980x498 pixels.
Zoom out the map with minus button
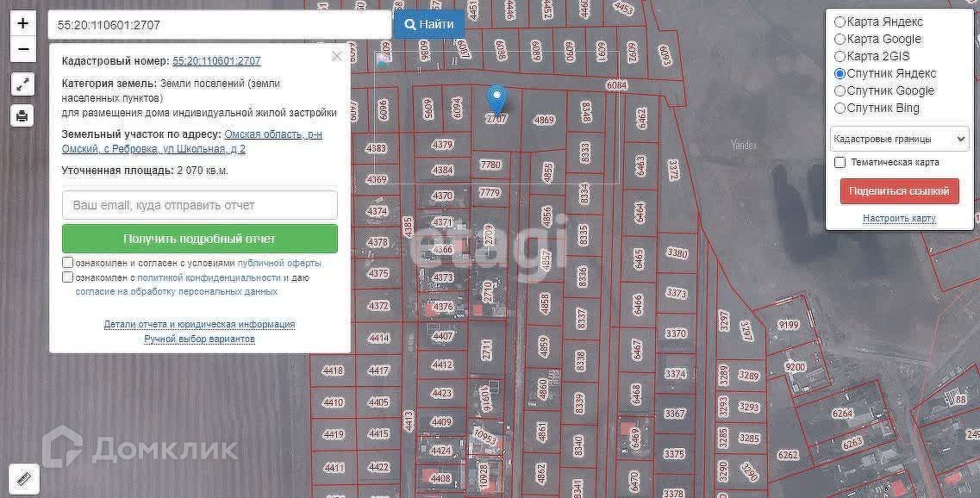(22, 49)
